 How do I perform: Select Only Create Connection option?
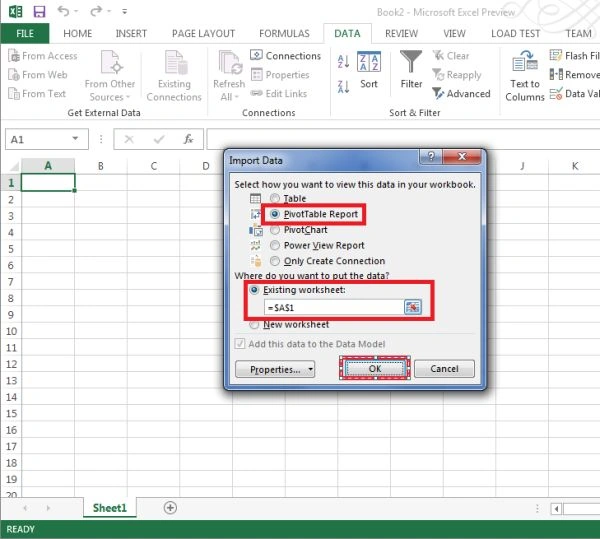click(x=275, y=261)
